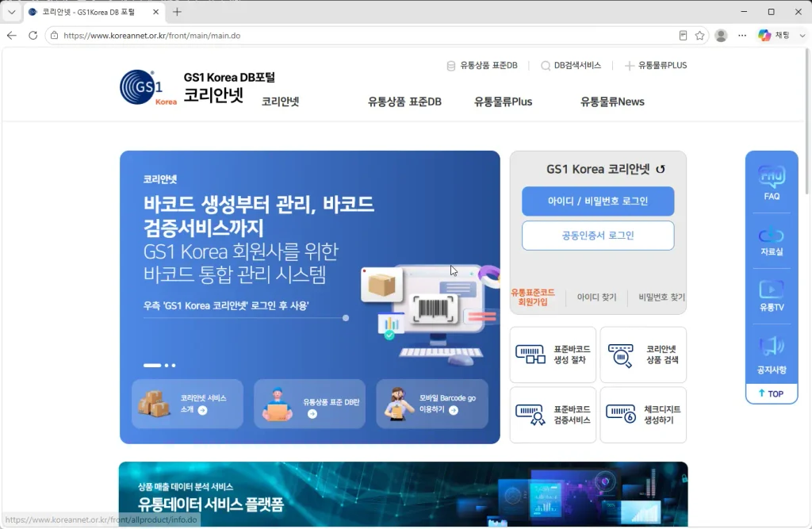Open 표준바코드 검증서비스 tile
Image resolution: width=812 pixels, height=529 pixels.
[553, 415]
